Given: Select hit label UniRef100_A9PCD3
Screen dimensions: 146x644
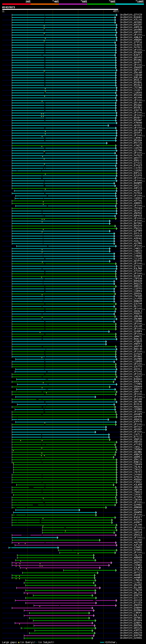Looking at the screenshot, I should [131, 32].
